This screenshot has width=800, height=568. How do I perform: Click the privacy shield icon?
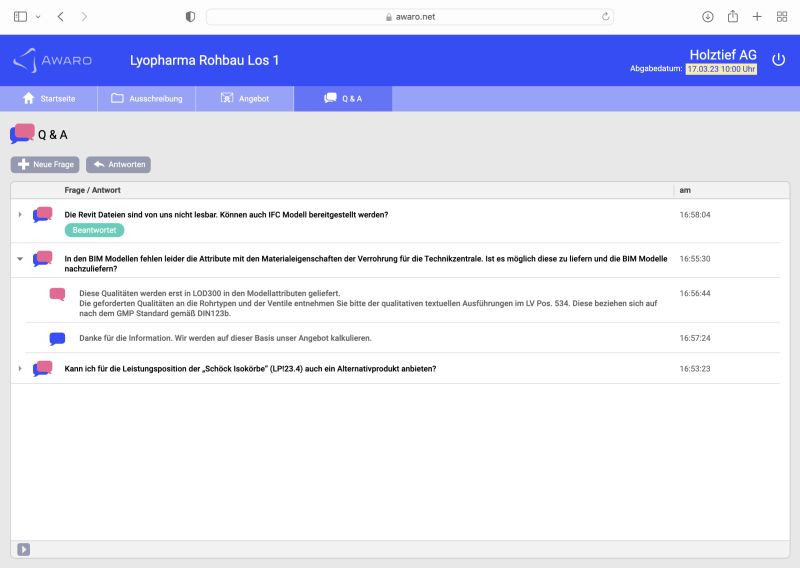[191, 17]
